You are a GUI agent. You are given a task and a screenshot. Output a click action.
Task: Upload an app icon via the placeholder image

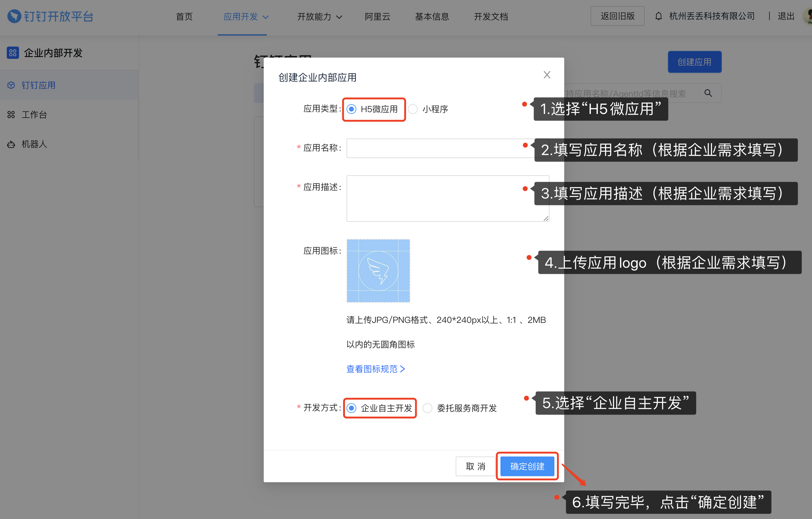coord(378,271)
